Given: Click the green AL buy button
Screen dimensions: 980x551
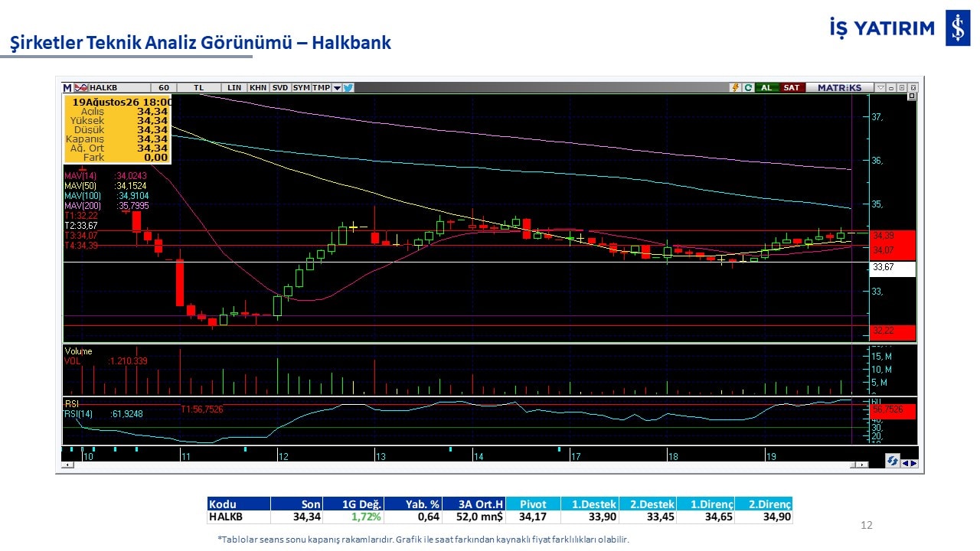Looking at the screenshot, I should [x=766, y=87].
